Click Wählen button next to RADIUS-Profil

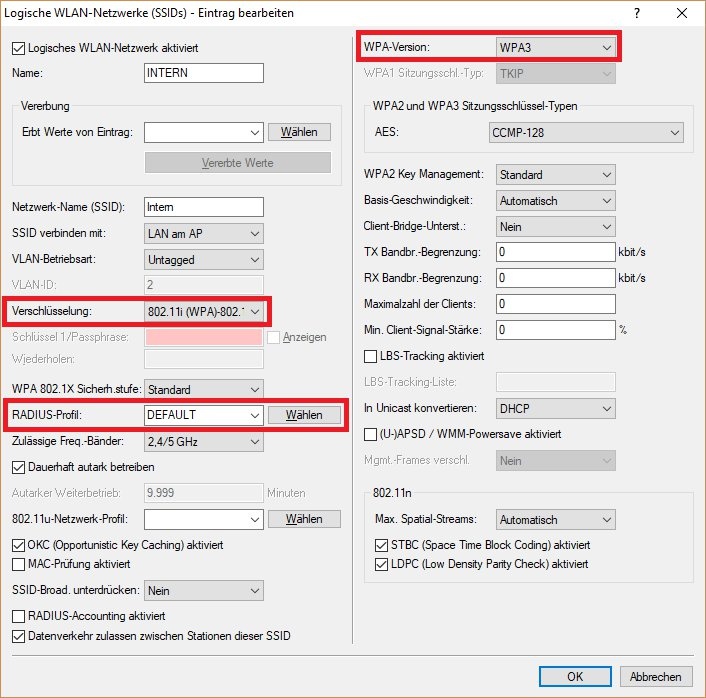coord(304,414)
